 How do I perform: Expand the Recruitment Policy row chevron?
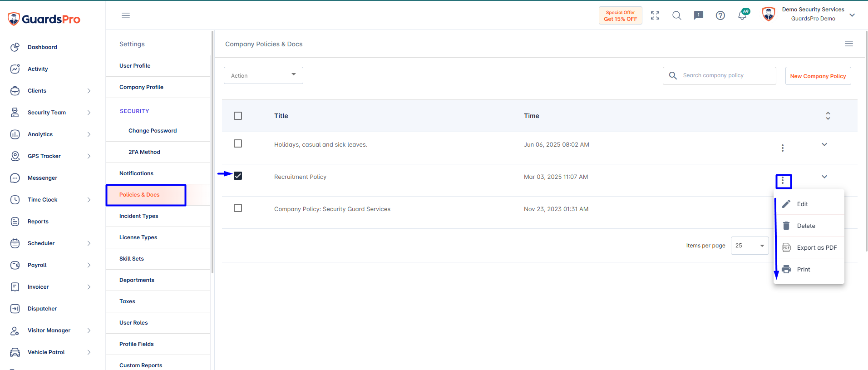pyautogui.click(x=824, y=177)
